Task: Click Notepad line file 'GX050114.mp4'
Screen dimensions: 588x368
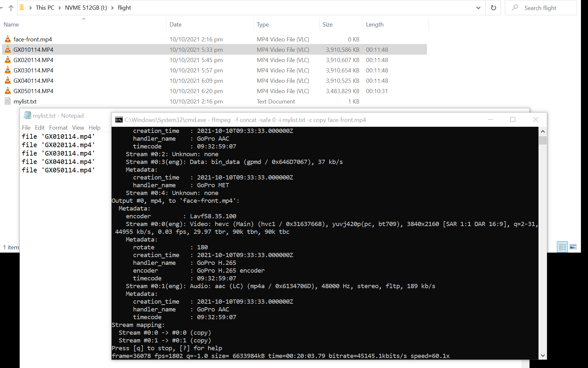Action: (x=58, y=170)
